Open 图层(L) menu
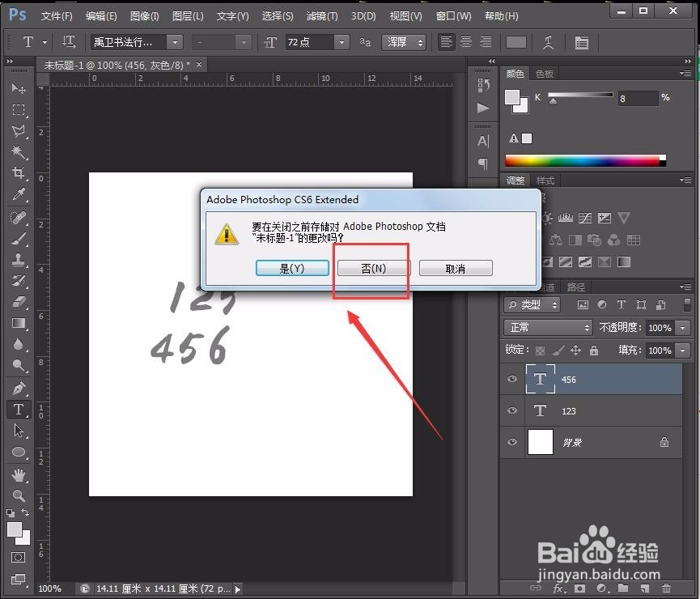This screenshot has width=700, height=599. point(188,16)
